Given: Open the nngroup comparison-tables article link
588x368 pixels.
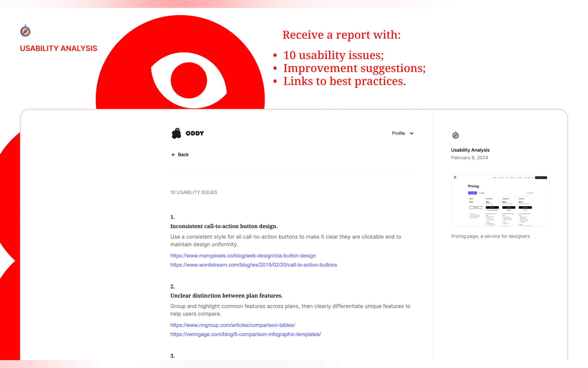Looking at the screenshot, I should [x=233, y=325].
